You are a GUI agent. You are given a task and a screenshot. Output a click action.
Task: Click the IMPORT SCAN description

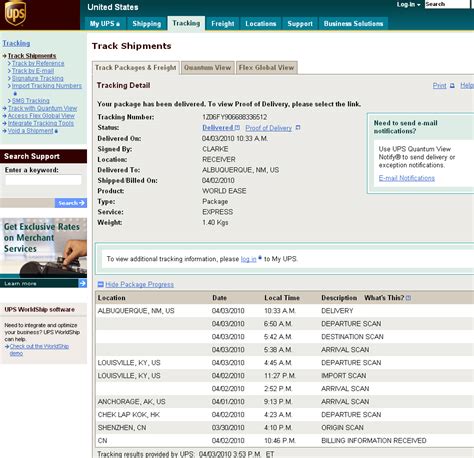(344, 376)
